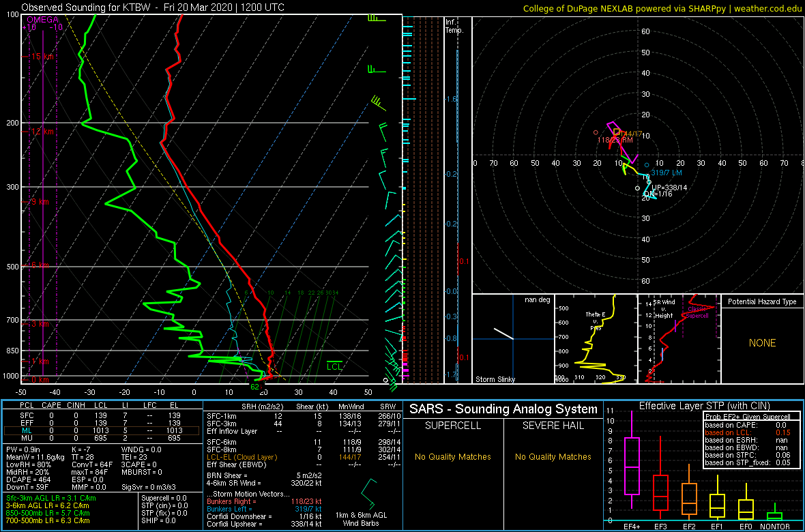Screen dimensions: 805x532
Task: Click the red '6 km' height label
Action: click(39, 265)
